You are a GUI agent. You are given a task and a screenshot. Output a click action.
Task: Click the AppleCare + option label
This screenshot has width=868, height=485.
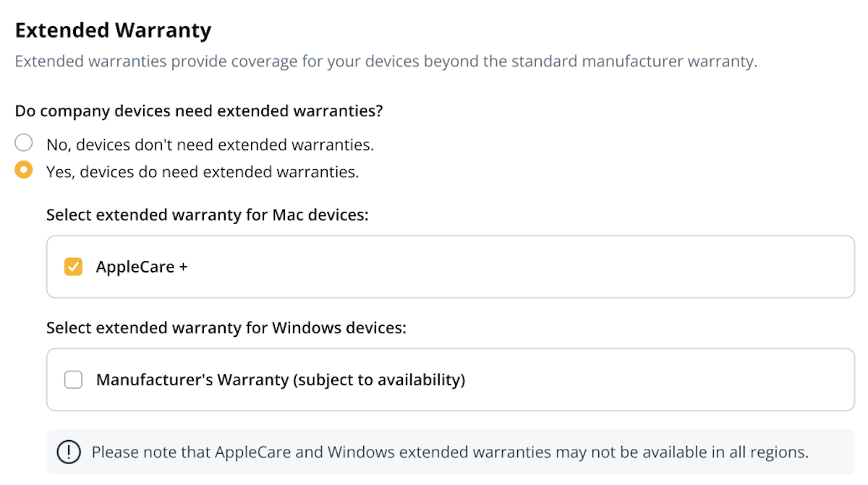point(142,267)
